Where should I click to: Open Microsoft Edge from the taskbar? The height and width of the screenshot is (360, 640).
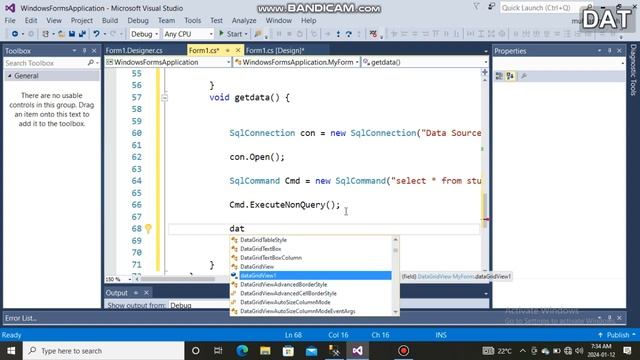pos(242,351)
